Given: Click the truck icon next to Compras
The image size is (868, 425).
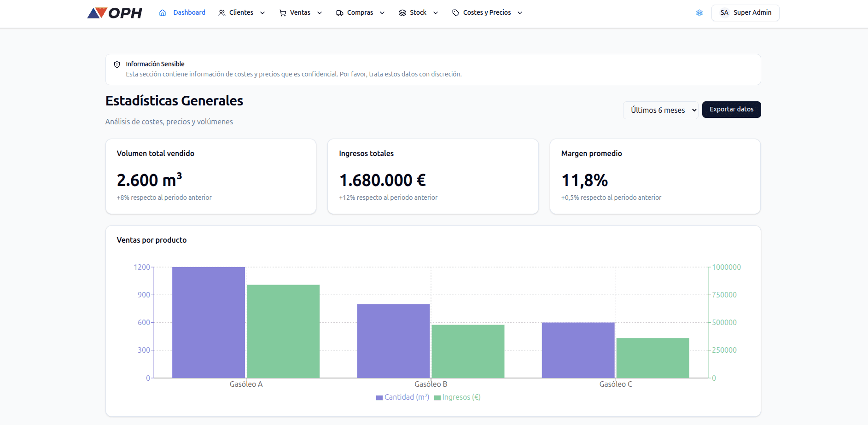Looking at the screenshot, I should pyautogui.click(x=340, y=13).
